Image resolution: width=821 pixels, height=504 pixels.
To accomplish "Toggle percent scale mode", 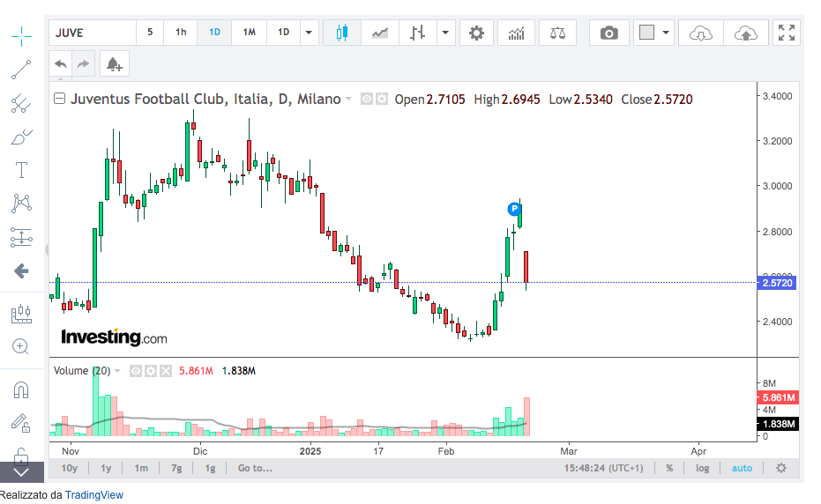I will pos(669,468).
